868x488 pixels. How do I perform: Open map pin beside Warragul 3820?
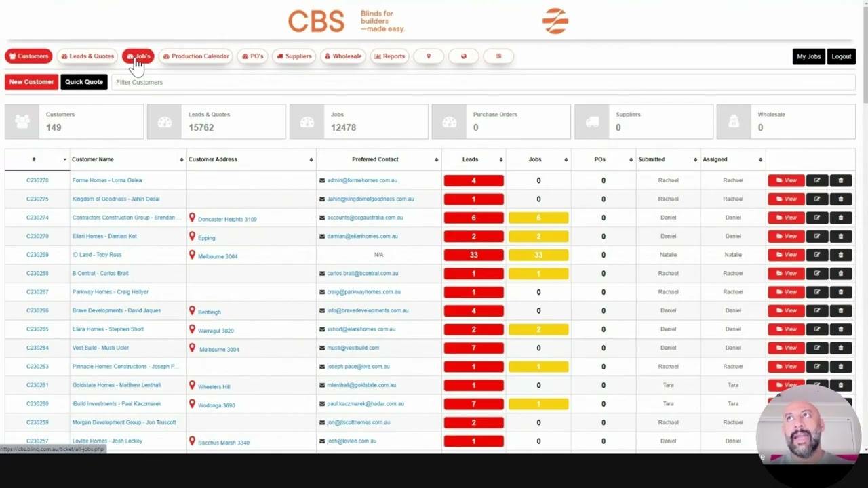coord(192,329)
